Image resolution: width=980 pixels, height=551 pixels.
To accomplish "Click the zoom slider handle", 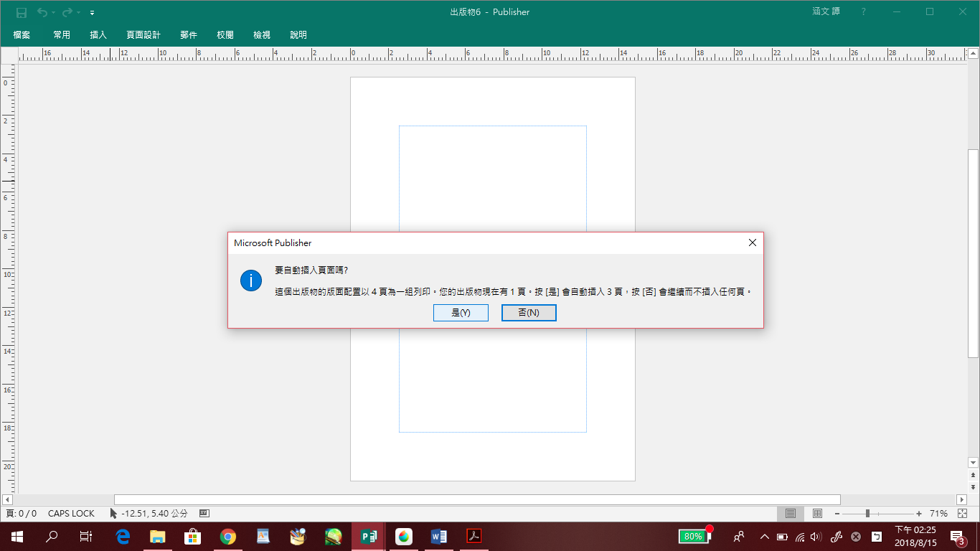I will (x=867, y=514).
